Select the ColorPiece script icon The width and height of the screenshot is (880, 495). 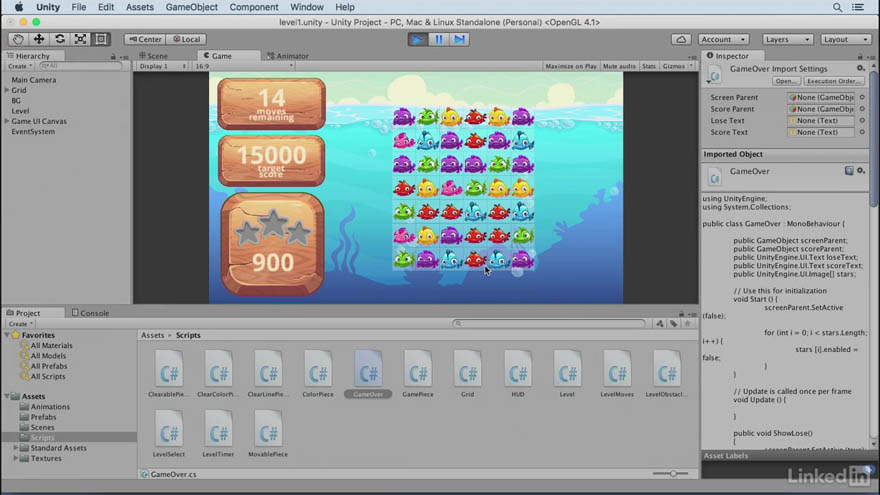coord(318,370)
